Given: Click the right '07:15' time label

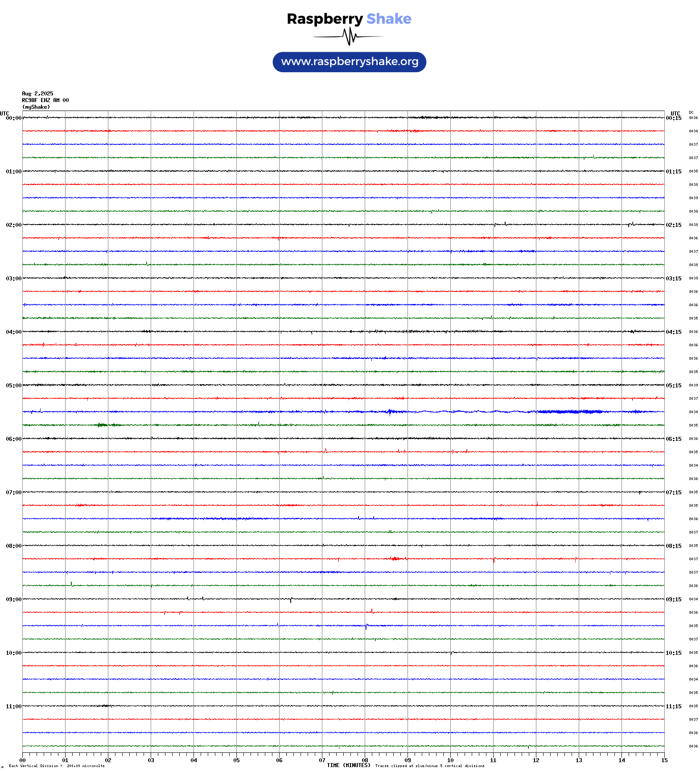Looking at the screenshot, I should tap(674, 493).
